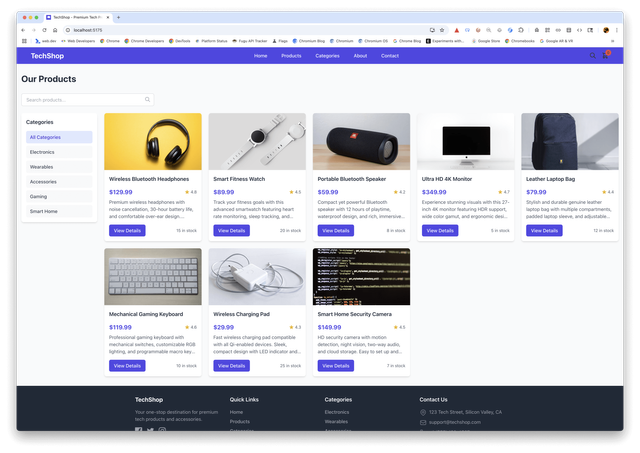Open a new browser tab with the plus button
Image resolution: width=640 pixels, height=453 pixels.
119,17
